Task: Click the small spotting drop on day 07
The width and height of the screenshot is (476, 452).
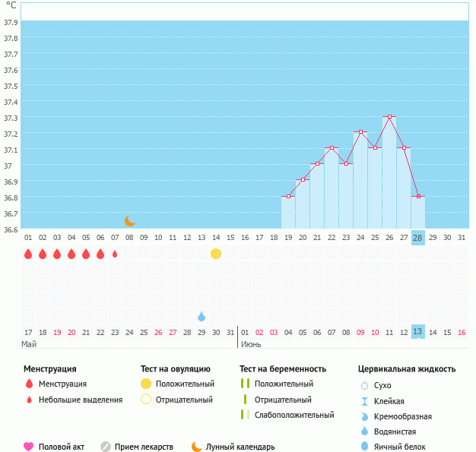Action: (115, 254)
